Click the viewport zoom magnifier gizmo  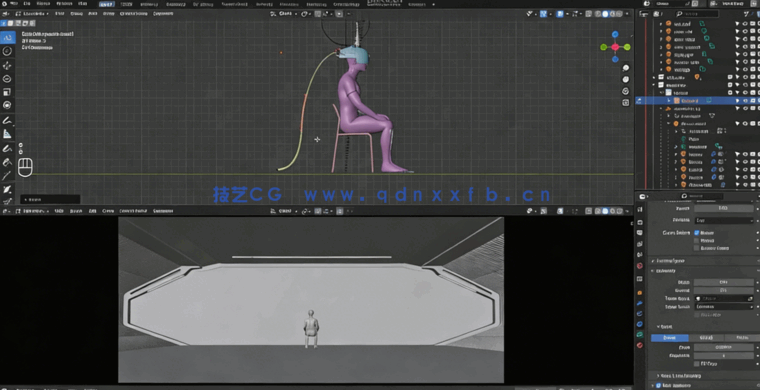[x=626, y=68]
